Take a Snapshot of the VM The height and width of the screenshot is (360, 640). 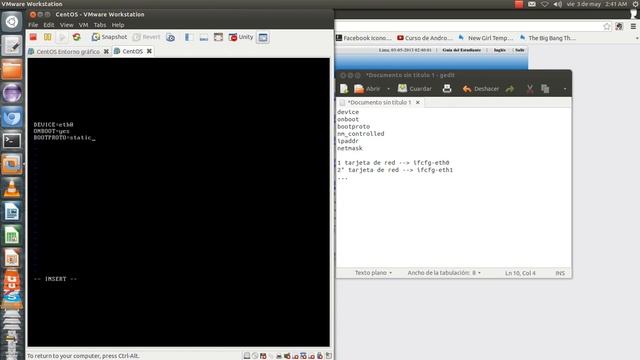tap(109, 37)
